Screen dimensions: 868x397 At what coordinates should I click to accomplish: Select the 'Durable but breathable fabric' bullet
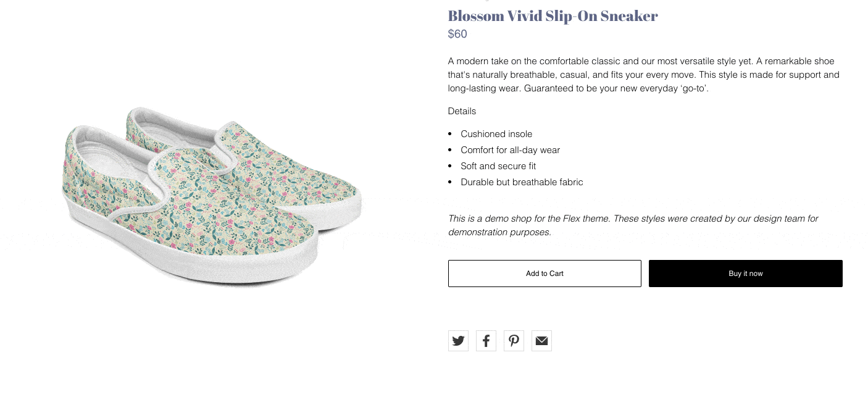tap(522, 182)
